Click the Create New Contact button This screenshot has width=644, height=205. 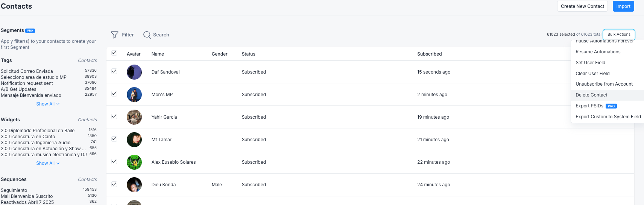click(582, 6)
